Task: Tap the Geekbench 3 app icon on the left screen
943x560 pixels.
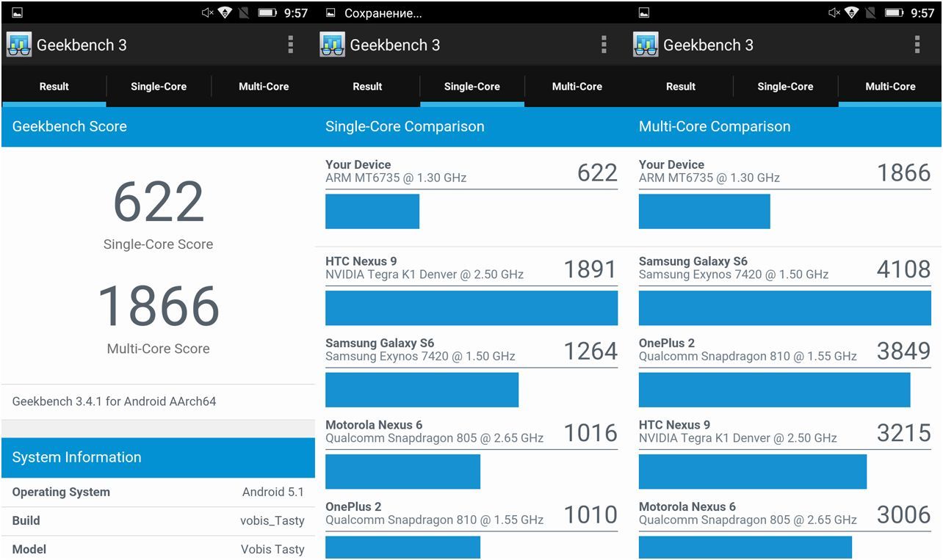Action: coord(19,45)
